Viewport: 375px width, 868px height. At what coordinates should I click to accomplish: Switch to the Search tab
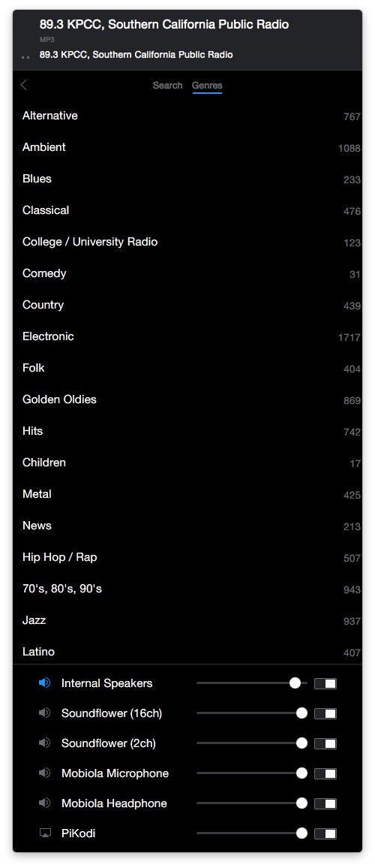click(x=167, y=86)
